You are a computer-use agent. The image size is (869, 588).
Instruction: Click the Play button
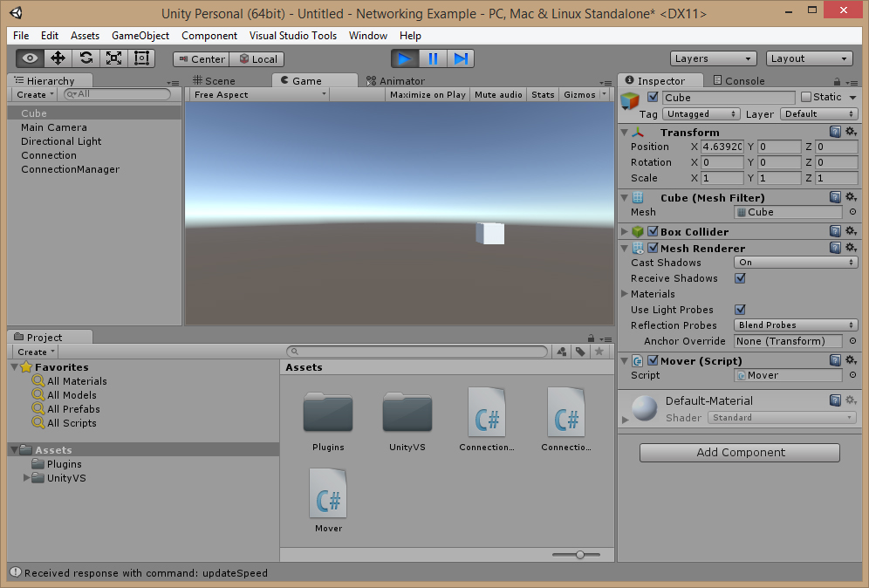coord(405,58)
